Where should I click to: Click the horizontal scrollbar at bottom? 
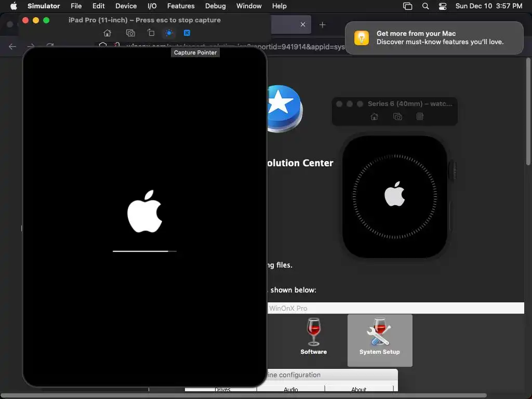click(x=244, y=396)
